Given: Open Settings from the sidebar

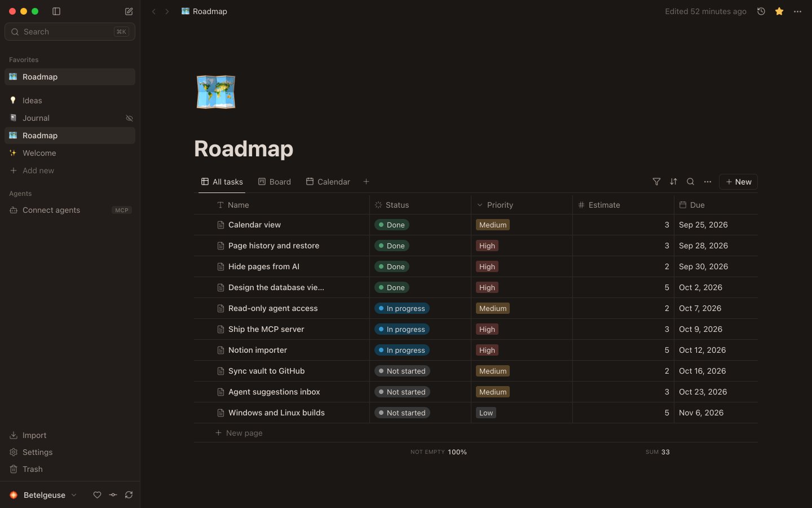Looking at the screenshot, I should (70, 452).
